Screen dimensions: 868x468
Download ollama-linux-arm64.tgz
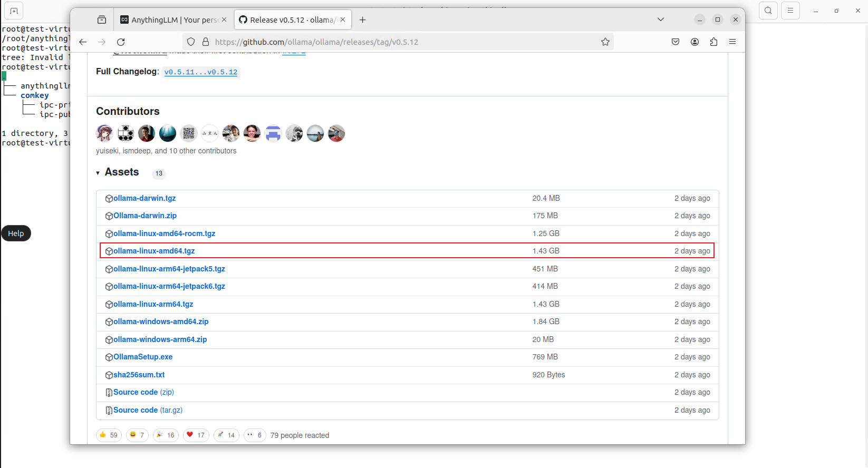(153, 304)
